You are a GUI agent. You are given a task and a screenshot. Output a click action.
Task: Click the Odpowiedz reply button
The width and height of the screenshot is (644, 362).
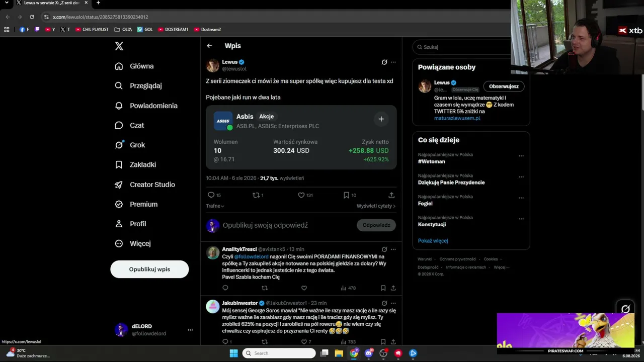tap(376, 225)
